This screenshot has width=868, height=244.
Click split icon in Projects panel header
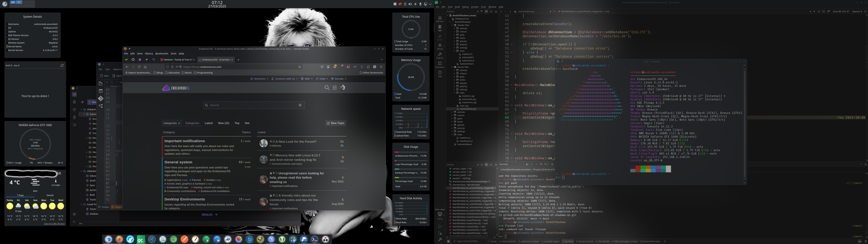tap(491, 12)
